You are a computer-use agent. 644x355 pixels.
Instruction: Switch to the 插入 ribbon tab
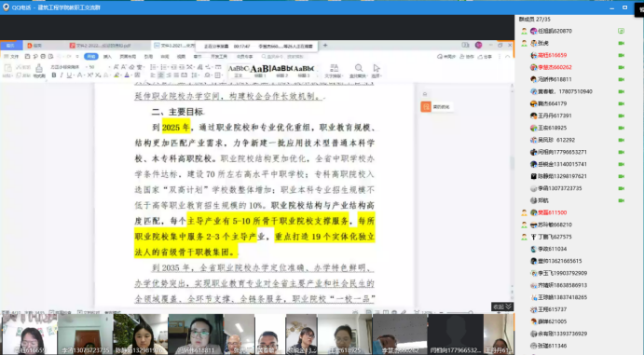coord(107,57)
